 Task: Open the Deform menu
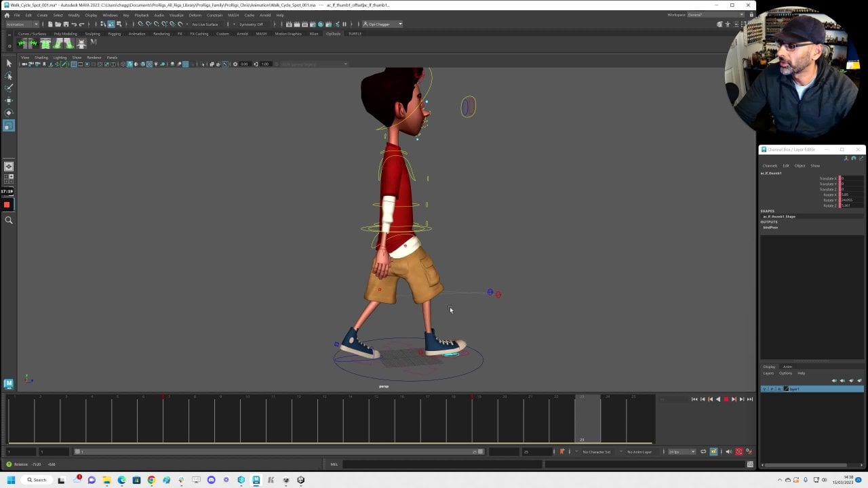coord(195,15)
